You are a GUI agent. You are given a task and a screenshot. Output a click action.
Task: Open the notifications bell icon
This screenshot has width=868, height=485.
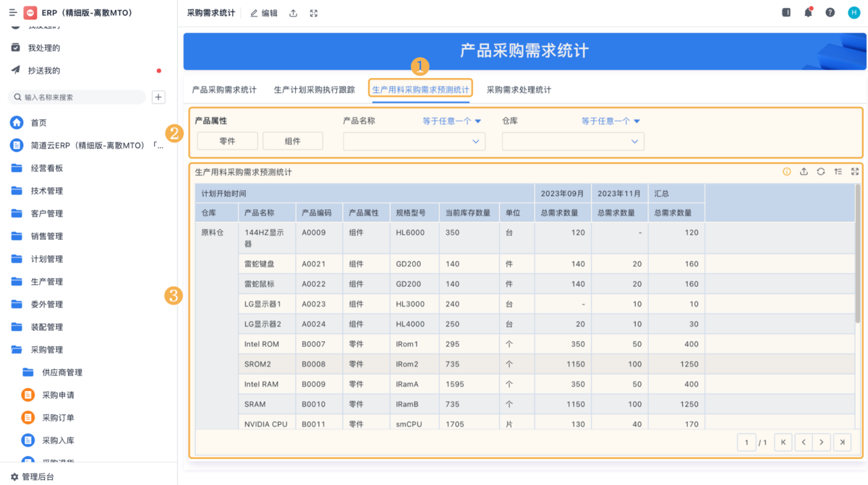click(x=808, y=12)
